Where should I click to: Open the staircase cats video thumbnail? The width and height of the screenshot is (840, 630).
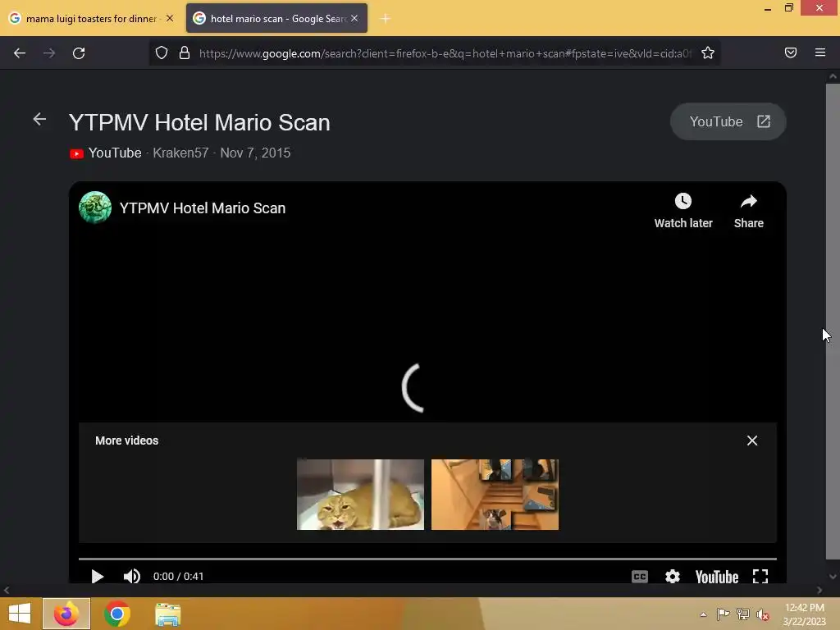(x=495, y=495)
